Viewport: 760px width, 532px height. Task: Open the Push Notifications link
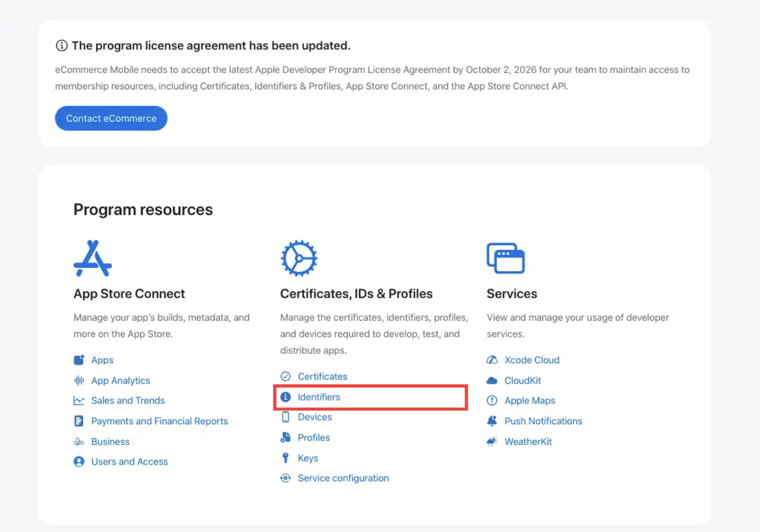coord(543,421)
